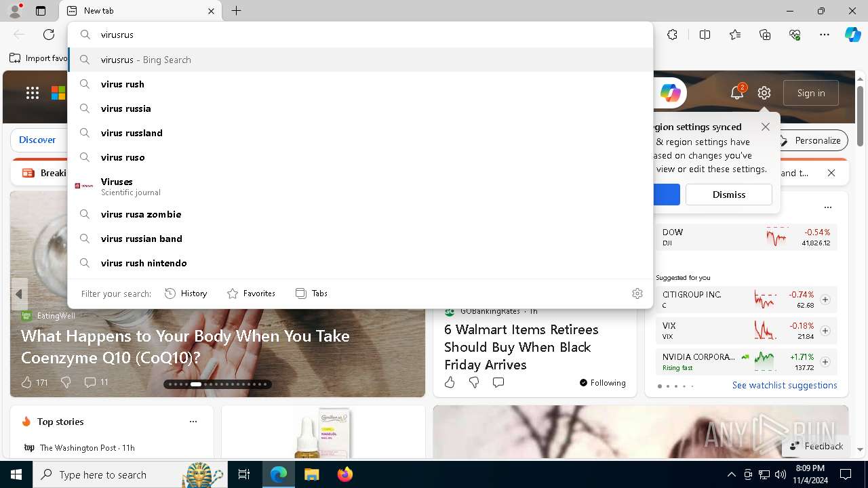
Task: Open the Extensions puzzle icon
Action: (x=672, y=35)
